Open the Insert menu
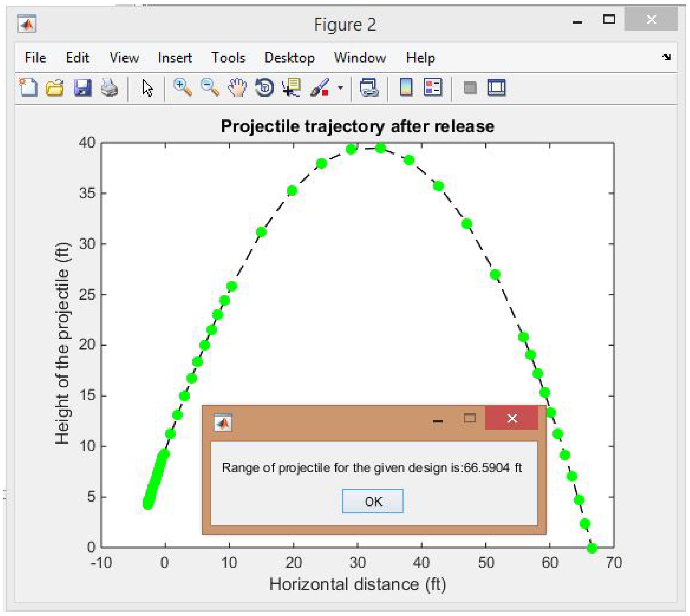This screenshot has height=616, width=690. pos(175,58)
